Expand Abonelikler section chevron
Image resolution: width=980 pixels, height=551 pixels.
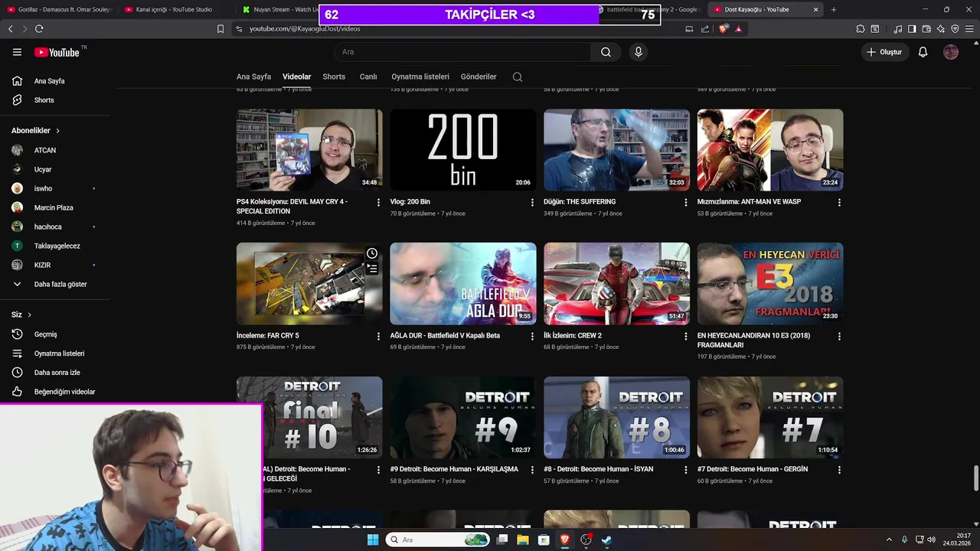(x=57, y=131)
